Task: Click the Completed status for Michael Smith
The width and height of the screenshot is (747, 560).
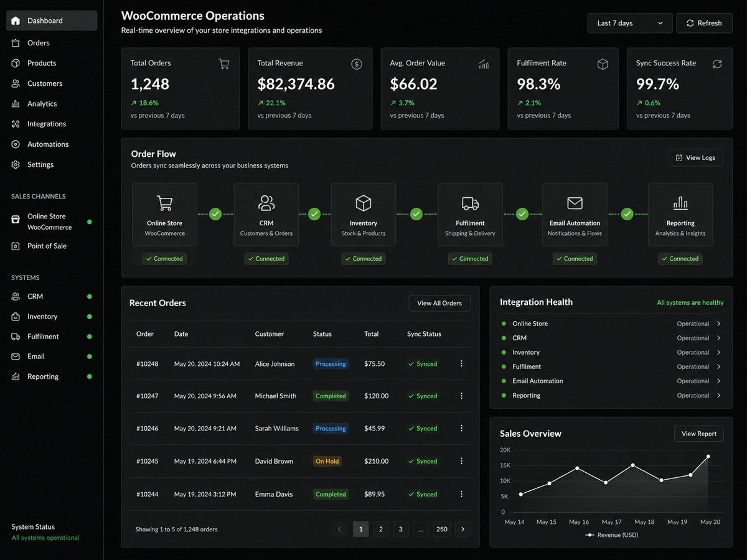Action: pos(331,396)
